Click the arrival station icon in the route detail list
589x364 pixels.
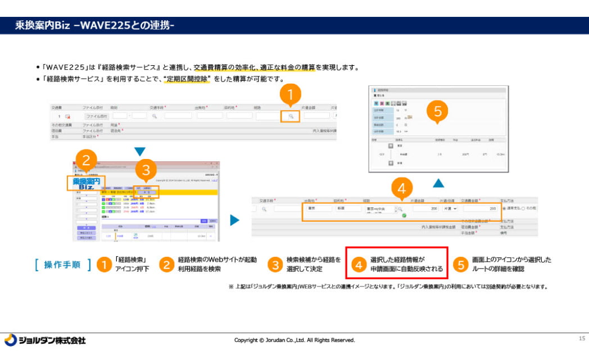[391, 163]
